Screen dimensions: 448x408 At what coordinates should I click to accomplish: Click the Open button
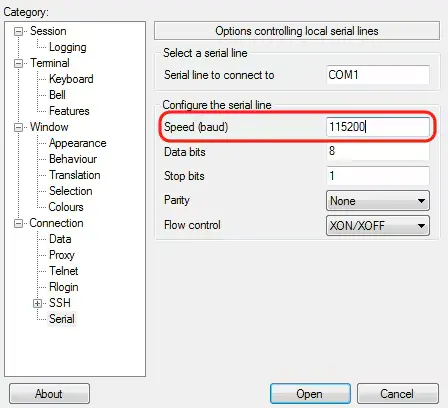coord(310,394)
